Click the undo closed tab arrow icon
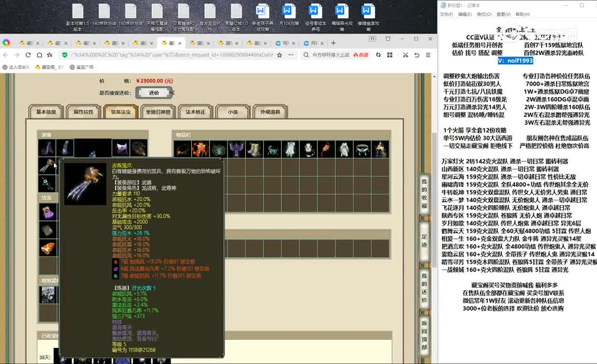597x364 pixels. tap(417, 55)
